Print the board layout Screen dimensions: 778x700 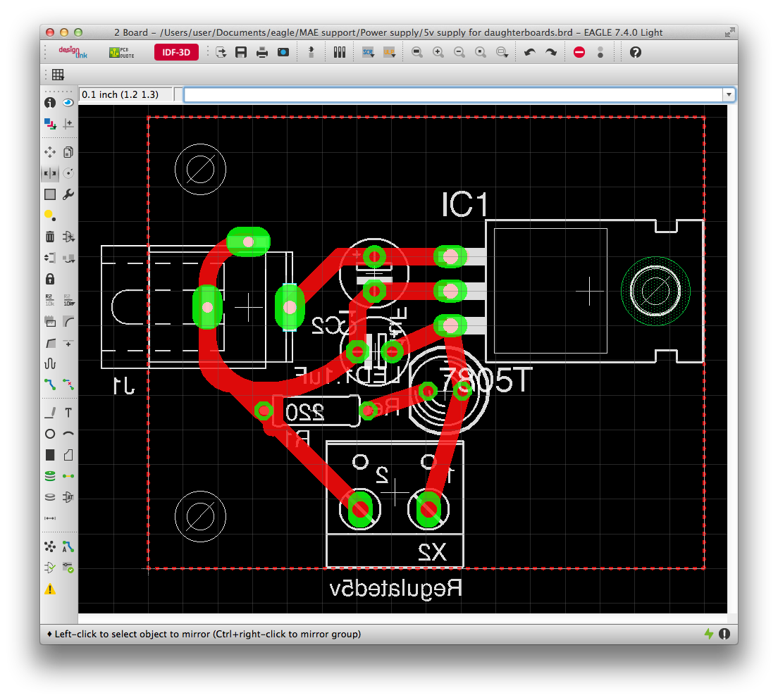click(261, 52)
